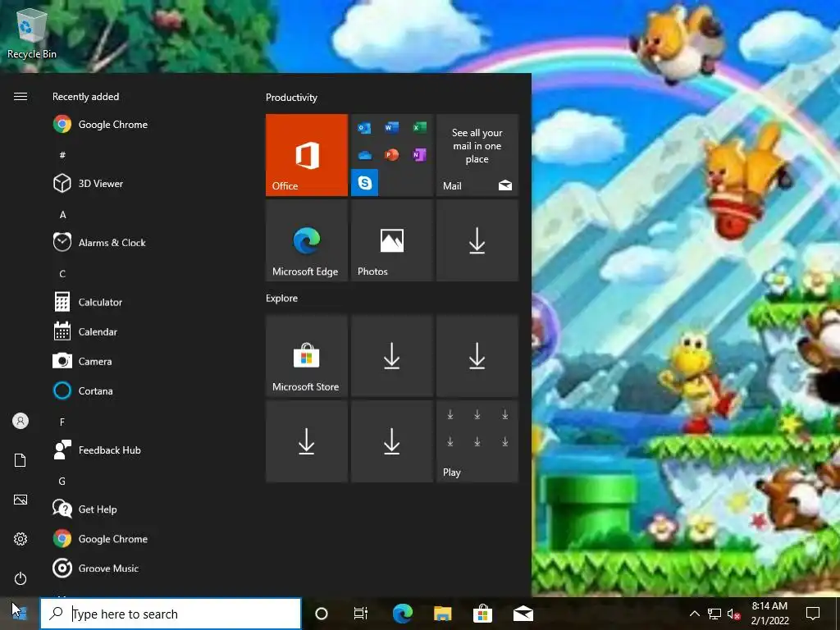Open the clock showing 8:14 AM
This screenshot has width=840, height=630.
click(769, 614)
